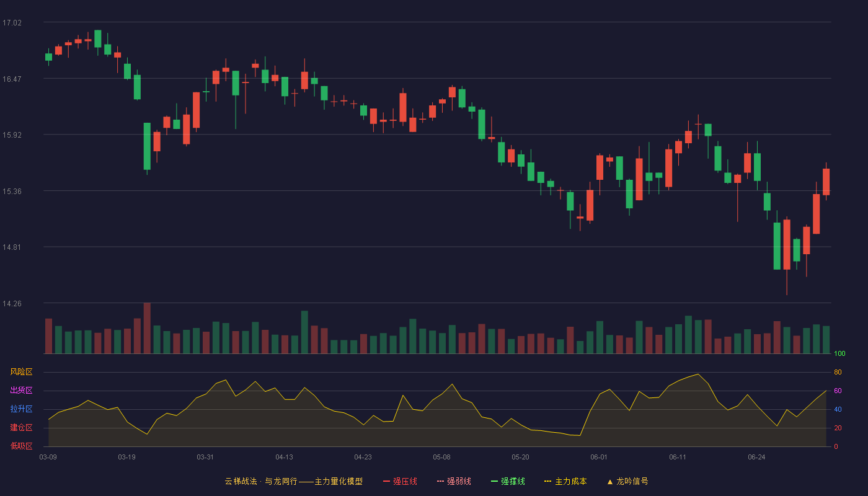Click the 05-08 date label

coord(441,457)
